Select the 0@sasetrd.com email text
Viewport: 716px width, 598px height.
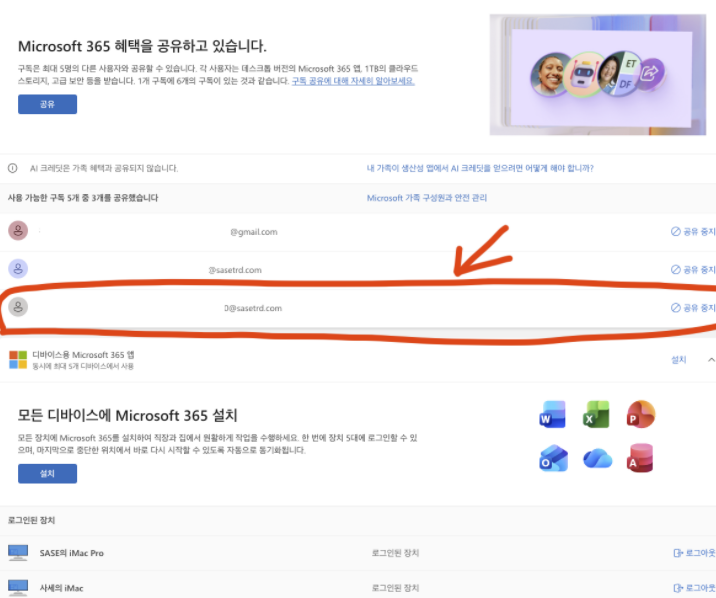click(253, 308)
